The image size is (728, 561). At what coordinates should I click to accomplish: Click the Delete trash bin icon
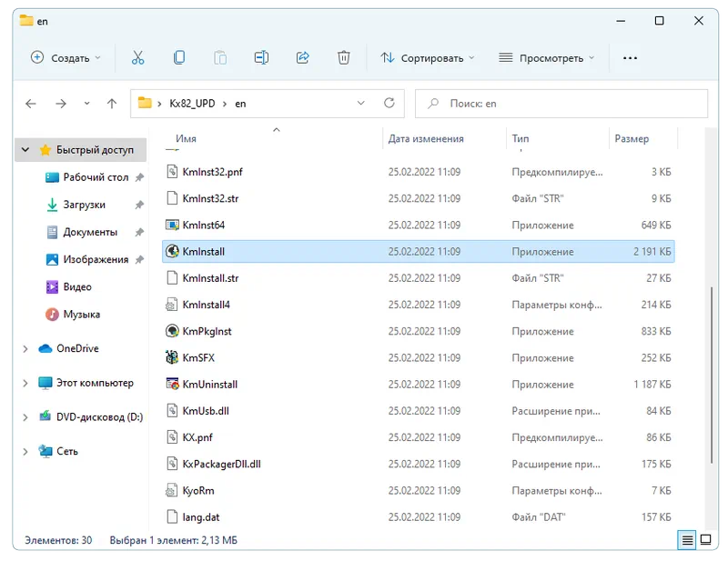point(344,57)
